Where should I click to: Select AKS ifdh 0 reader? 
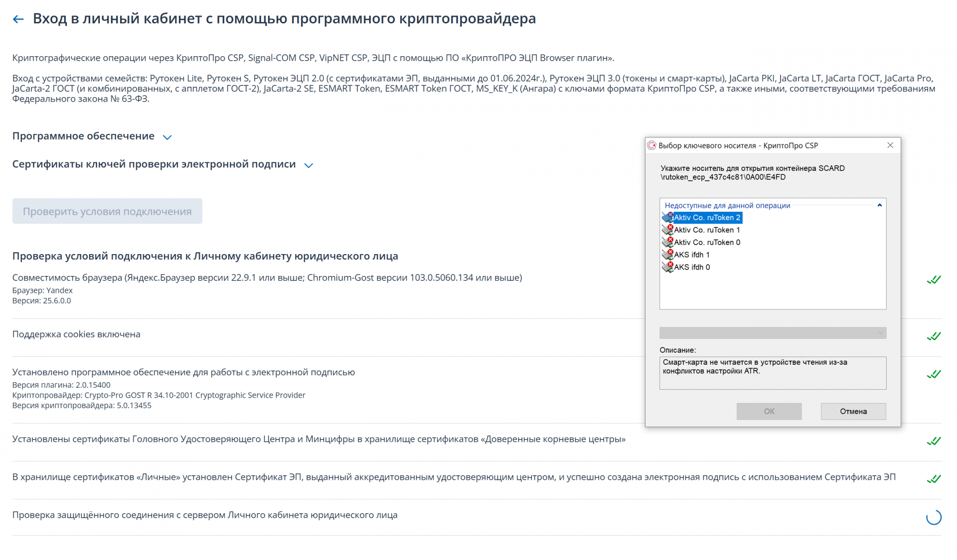[x=692, y=267]
